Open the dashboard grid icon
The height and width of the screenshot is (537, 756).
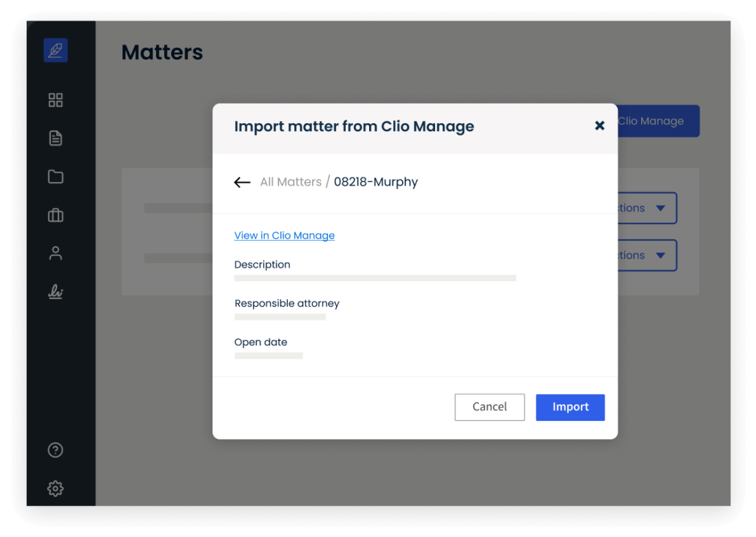pyautogui.click(x=55, y=99)
